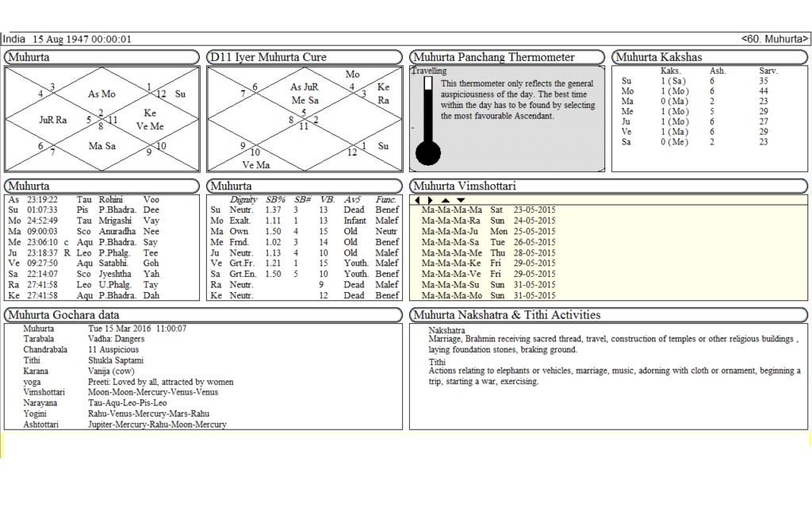Select the Ma-Ma-Ma-Ma Sat 23-05-2015 row
Viewport: 812px width, 508px height.
coord(488,210)
